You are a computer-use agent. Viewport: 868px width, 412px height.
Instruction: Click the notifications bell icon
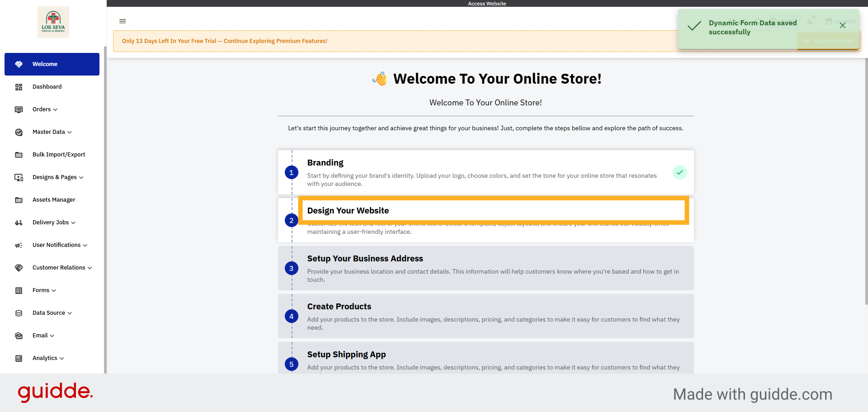point(810,22)
